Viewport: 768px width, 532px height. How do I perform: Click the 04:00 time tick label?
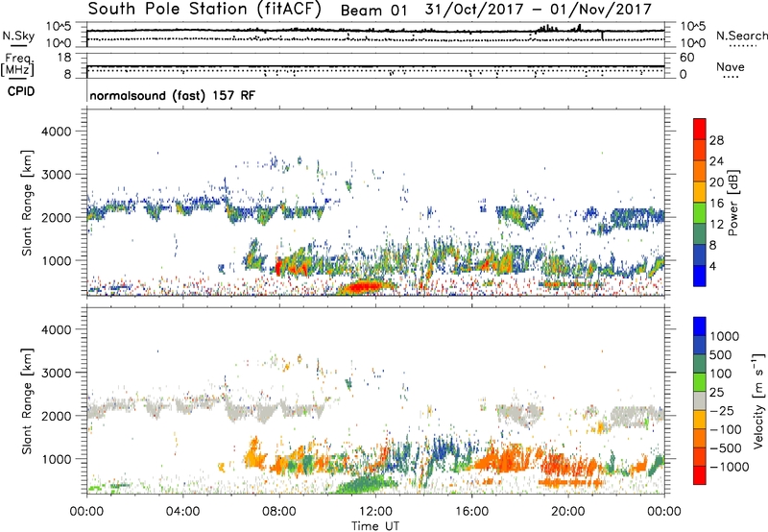tap(182, 512)
